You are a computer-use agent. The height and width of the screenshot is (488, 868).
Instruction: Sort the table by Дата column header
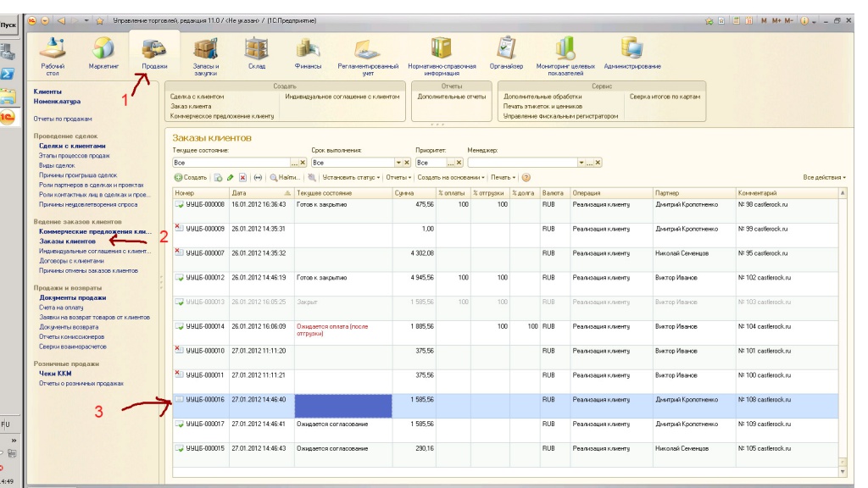[261, 193]
